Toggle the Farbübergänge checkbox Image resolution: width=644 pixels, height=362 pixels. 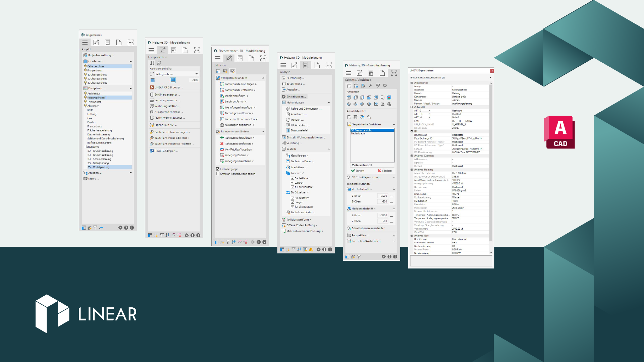coord(218,169)
